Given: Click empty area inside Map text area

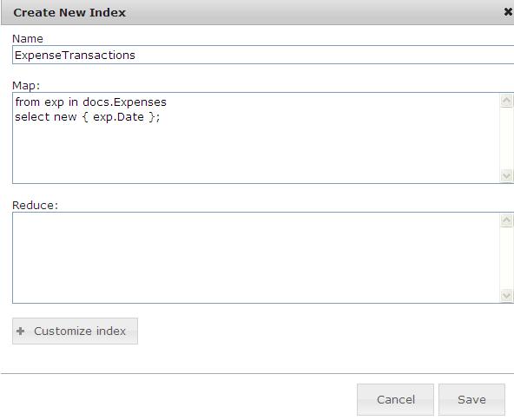Looking at the screenshot, I should 255,151.
